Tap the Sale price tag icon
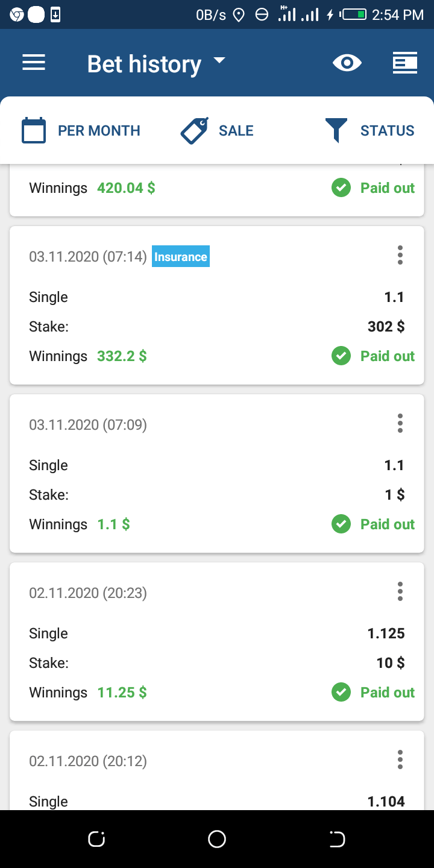 [195, 131]
